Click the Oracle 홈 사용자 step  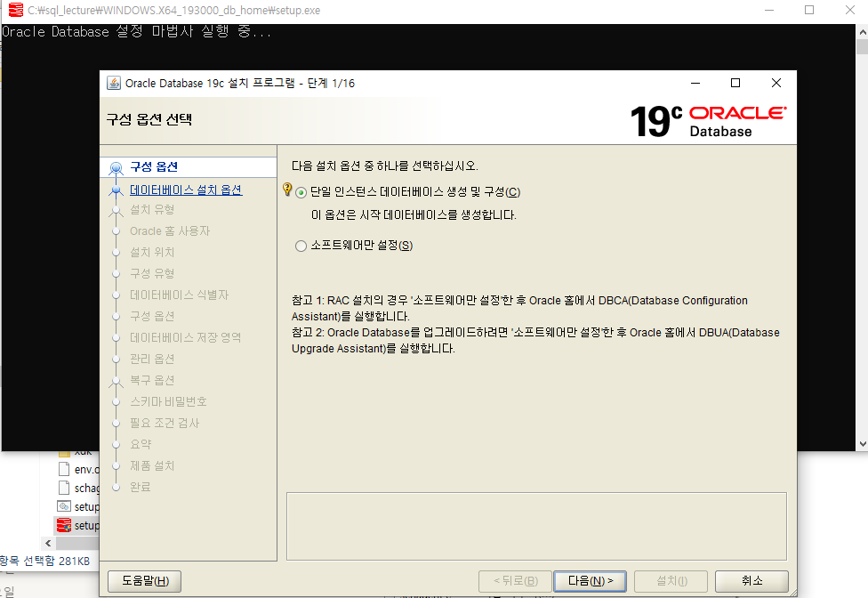click(170, 230)
